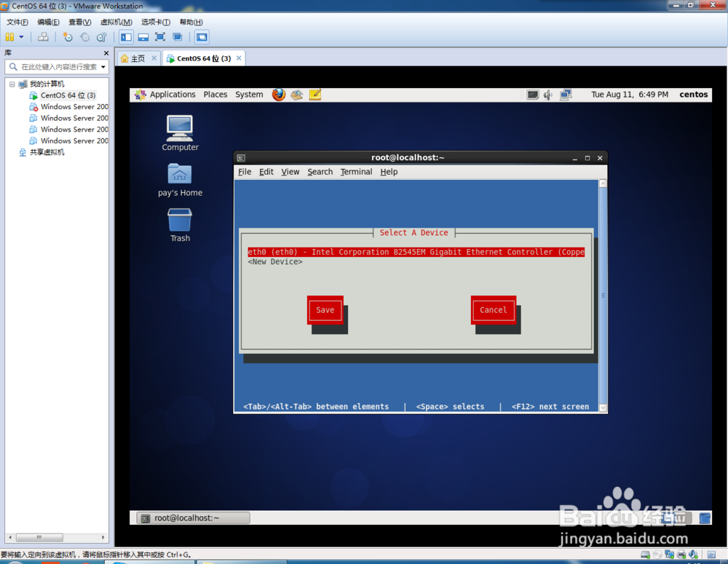The height and width of the screenshot is (564, 728).
Task: Click the VMware pause (suspend) button
Action: (x=9, y=36)
